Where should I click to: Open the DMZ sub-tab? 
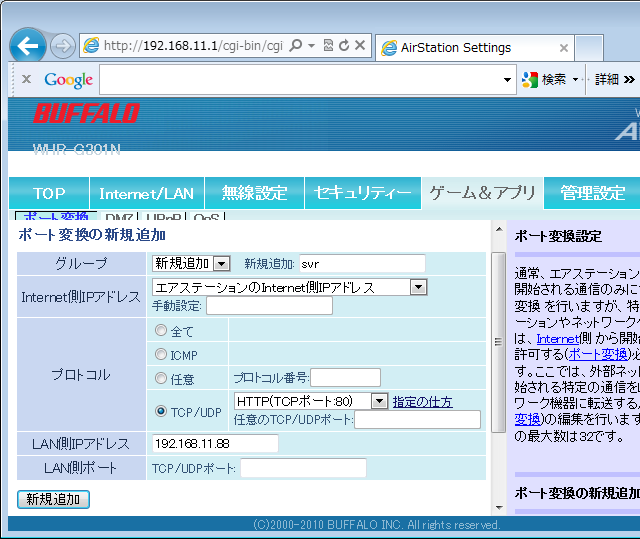coord(118,216)
